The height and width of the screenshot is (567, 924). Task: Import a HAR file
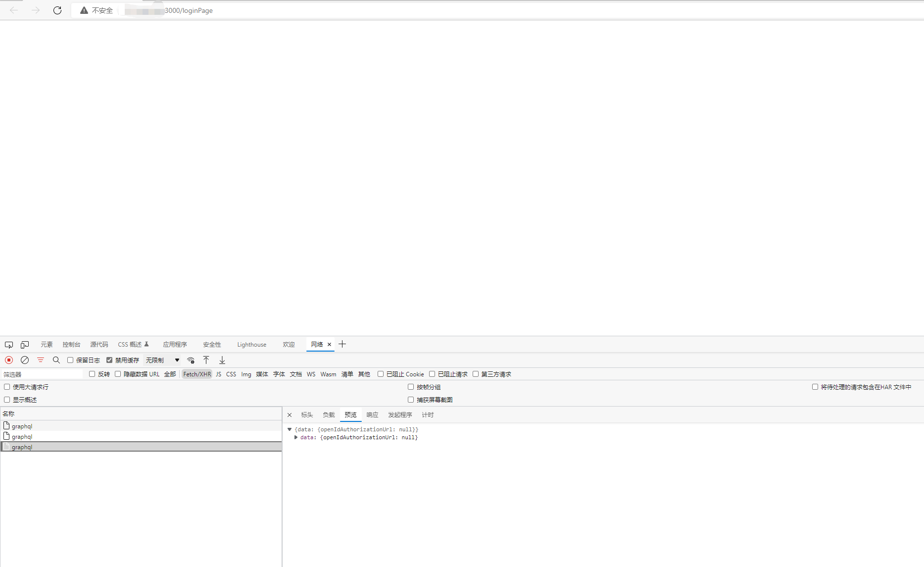point(206,360)
